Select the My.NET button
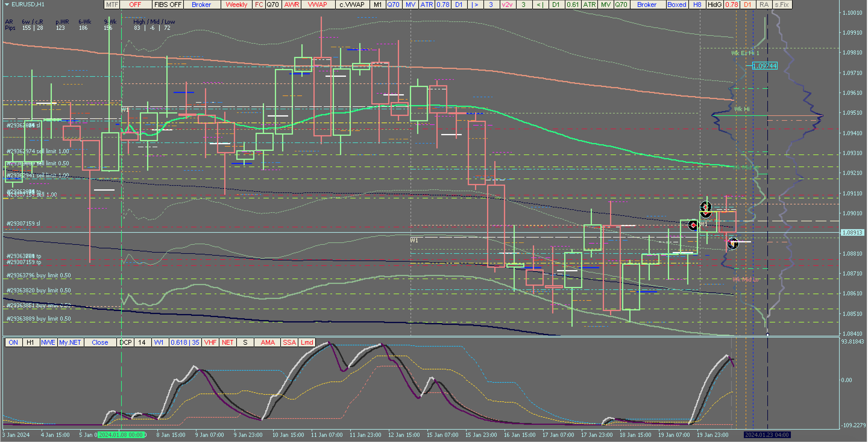 point(70,342)
